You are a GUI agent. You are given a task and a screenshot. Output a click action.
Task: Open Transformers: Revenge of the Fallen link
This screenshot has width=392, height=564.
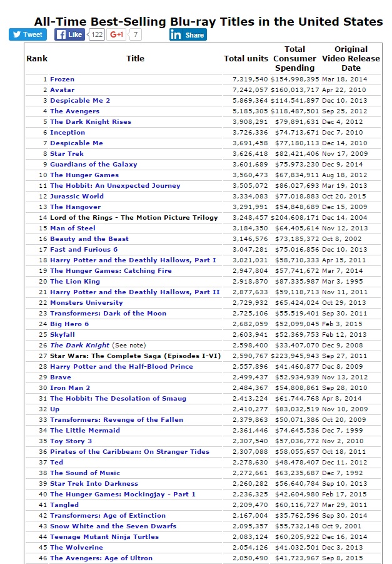(x=116, y=420)
